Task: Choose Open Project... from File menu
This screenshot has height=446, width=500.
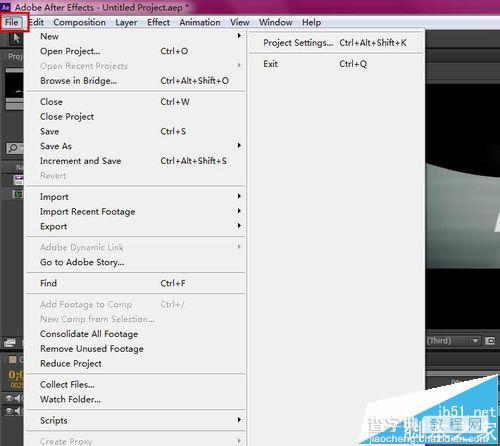Action: tap(136, 51)
